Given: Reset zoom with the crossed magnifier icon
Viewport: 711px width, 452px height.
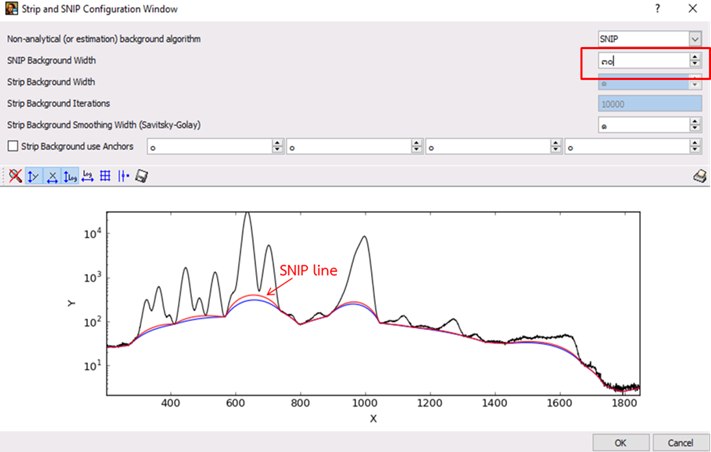Looking at the screenshot, I should click(15, 176).
